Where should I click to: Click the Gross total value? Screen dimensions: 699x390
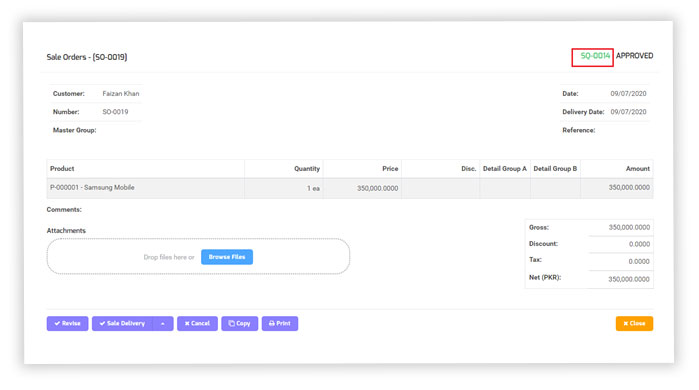[629, 227]
